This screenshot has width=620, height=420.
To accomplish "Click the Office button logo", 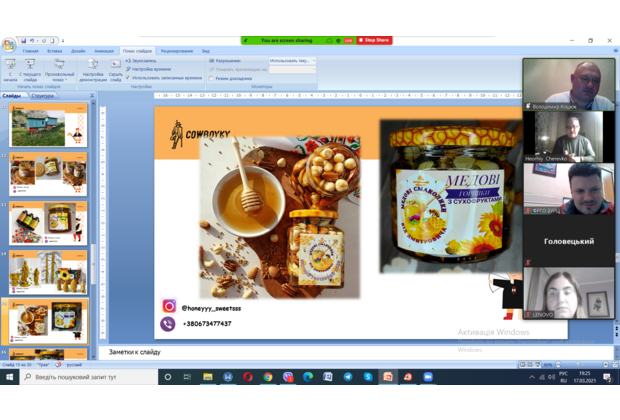I will click(x=8, y=45).
